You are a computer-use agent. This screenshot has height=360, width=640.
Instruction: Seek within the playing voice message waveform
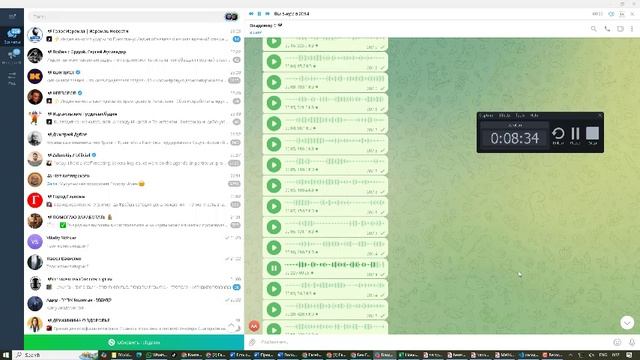coord(335,264)
